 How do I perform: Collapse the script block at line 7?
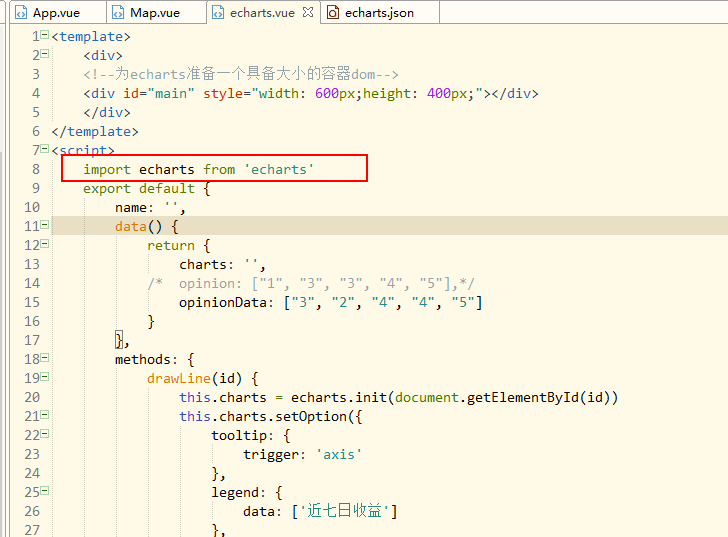click(45, 149)
